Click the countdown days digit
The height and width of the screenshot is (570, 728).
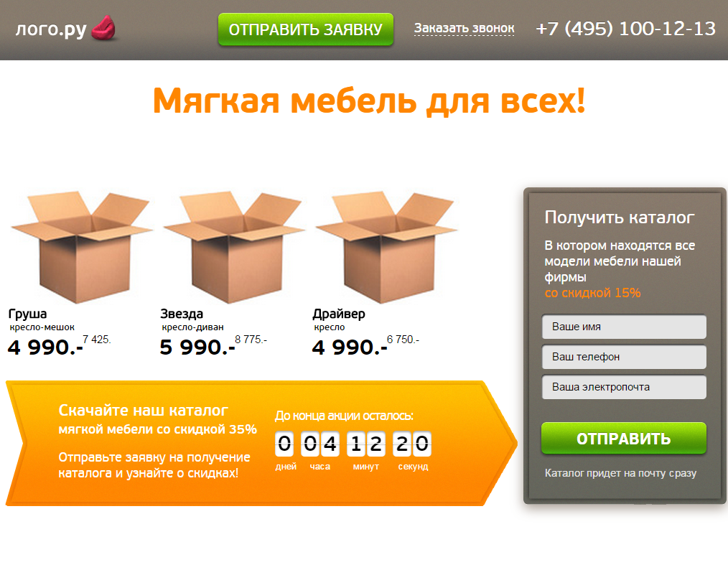(284, 444)
